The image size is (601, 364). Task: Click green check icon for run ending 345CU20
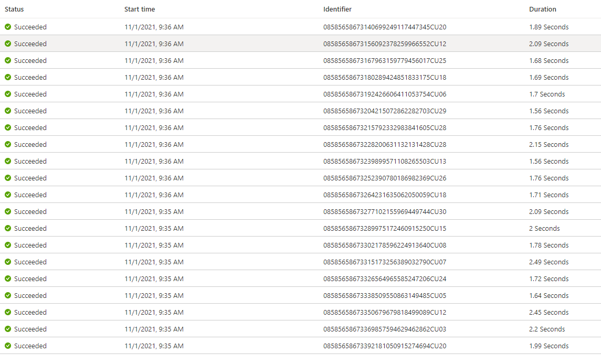[x=8, y=27]
